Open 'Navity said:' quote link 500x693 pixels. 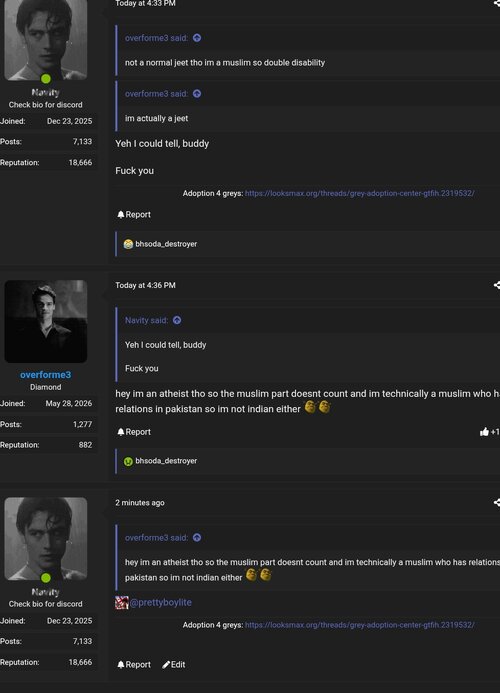tap(146, 320)
